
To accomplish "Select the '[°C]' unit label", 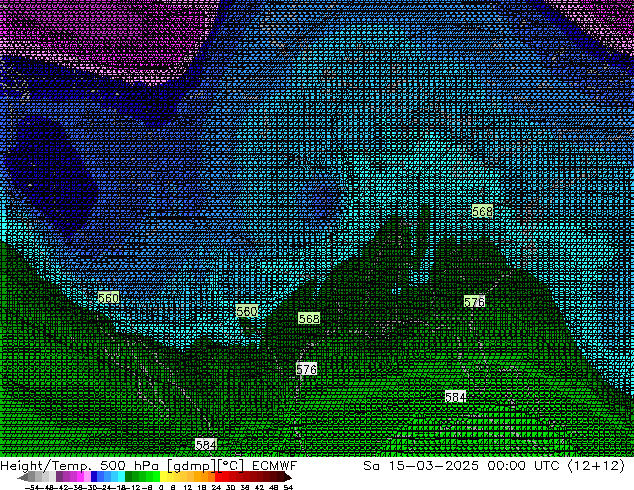I will coord(231,466).
